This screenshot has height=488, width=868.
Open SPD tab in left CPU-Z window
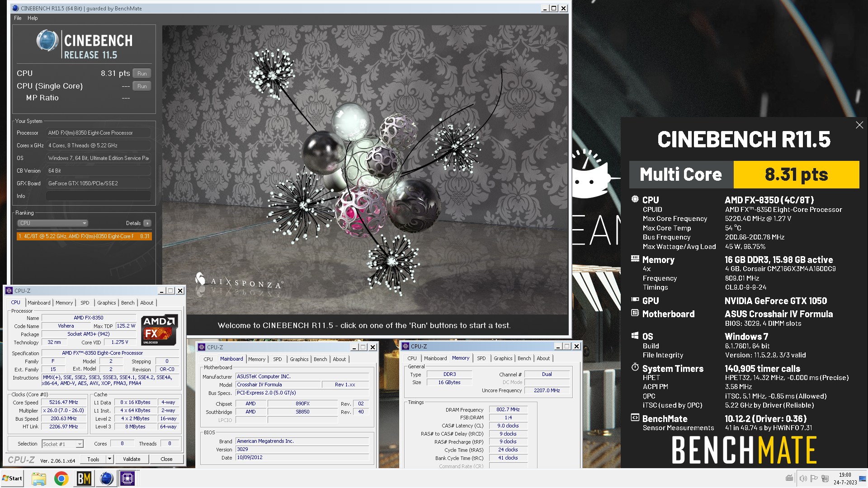85,303
